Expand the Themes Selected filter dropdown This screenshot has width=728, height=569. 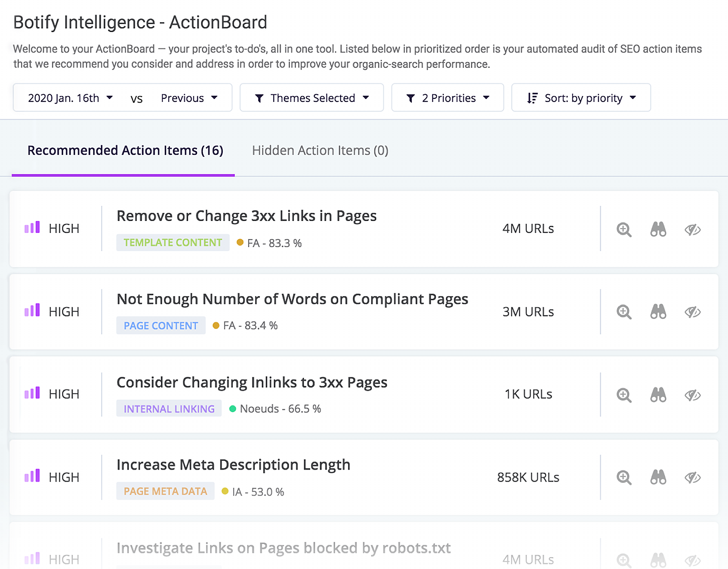[x=312, y=98]
